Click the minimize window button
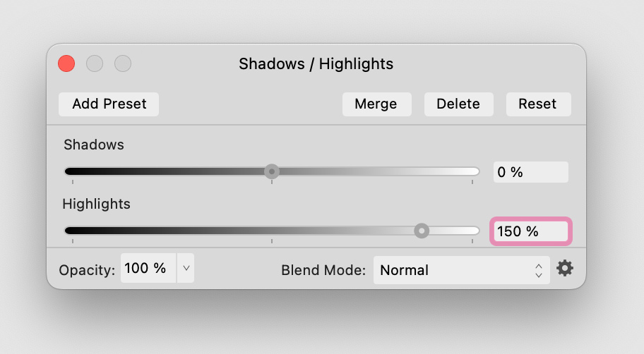Image resolution: width=644 pixels, height=354 pixels. click(95, 63)
